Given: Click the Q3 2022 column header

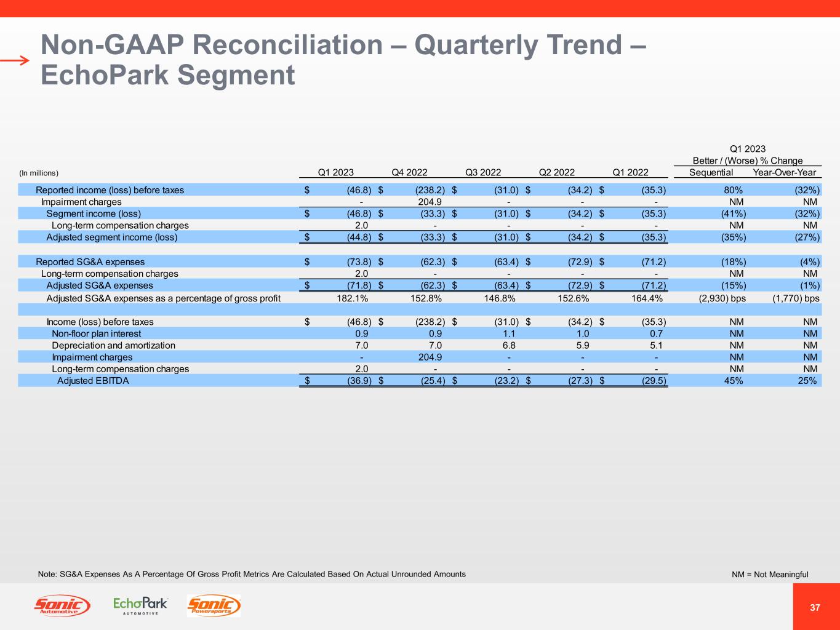Looking at the screenshot, I should click(483, 173).
